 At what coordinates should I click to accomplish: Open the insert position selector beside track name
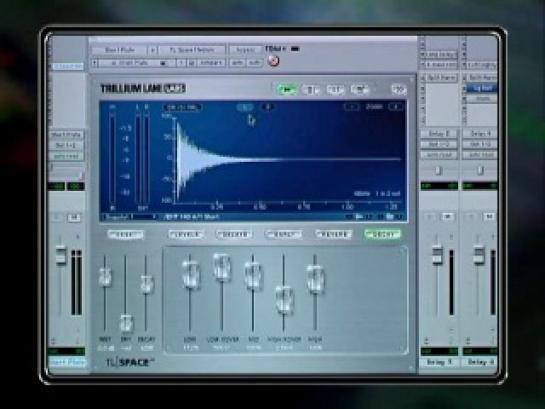pos(153,50)
